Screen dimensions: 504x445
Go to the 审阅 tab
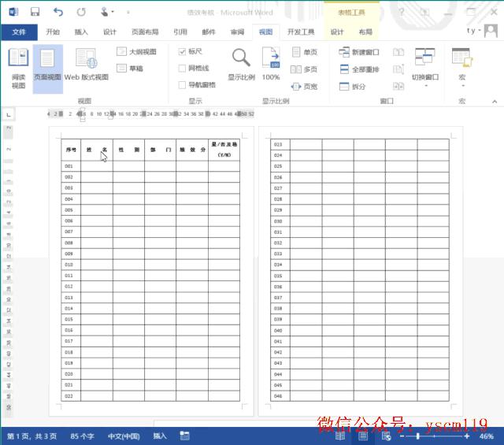pyautogui.click(x=237, y=32)
